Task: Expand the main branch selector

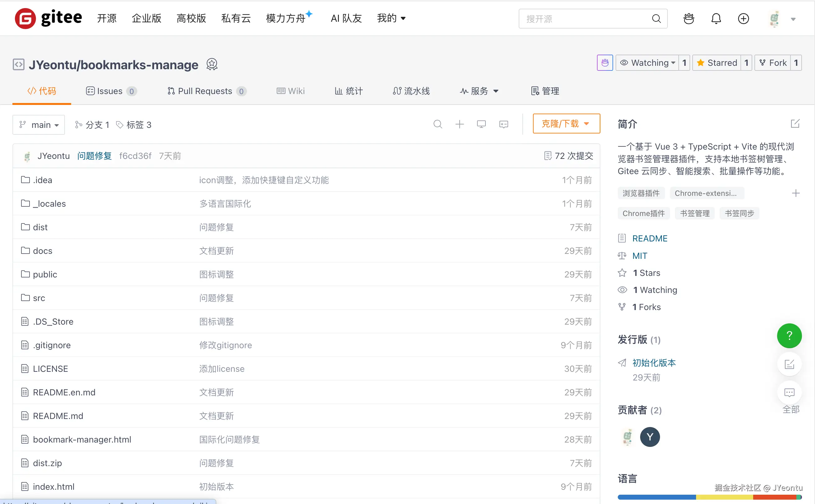Action: [x=39, y=125]
